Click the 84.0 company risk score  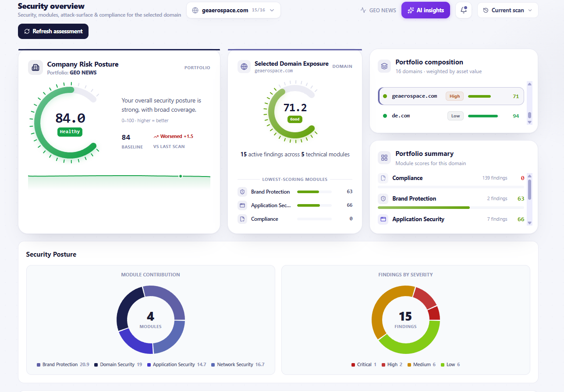70,118
